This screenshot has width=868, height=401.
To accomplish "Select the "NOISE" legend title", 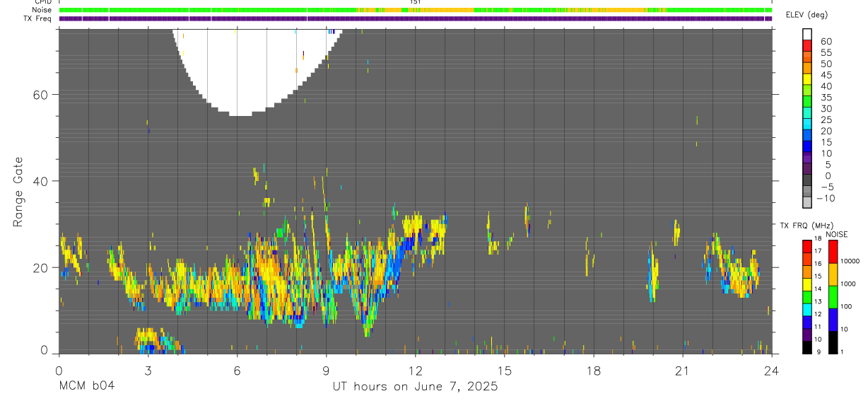I will [x=836, y=234].
